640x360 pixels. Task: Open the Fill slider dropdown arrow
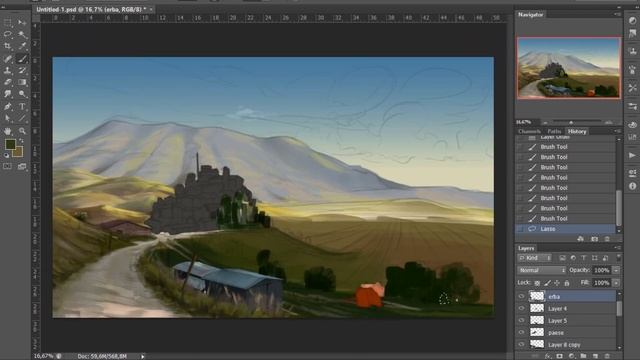point(616,282)
